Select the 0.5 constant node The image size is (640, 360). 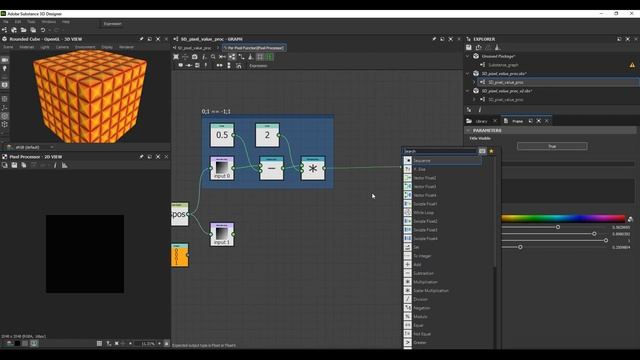click(x=222, y=135)
